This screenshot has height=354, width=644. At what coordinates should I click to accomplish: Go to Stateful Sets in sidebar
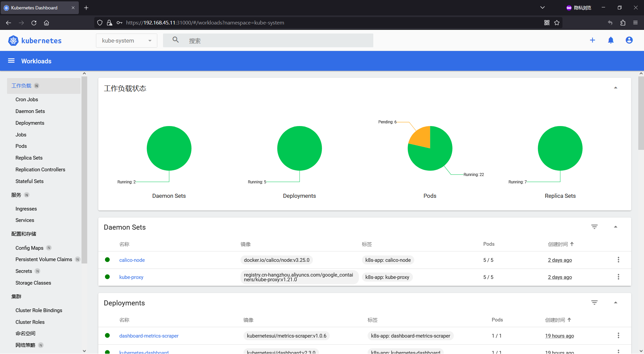30,181
